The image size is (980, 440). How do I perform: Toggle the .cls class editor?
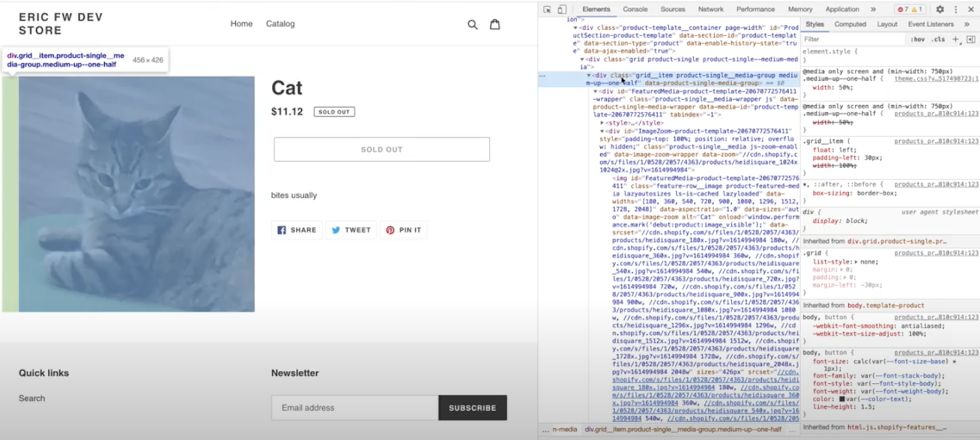(938, 39)
